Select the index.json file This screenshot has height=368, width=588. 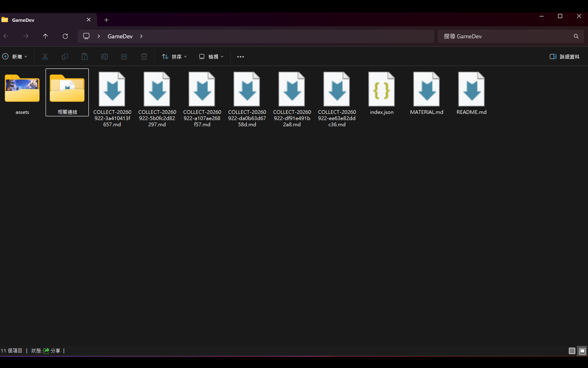point(382,94)
